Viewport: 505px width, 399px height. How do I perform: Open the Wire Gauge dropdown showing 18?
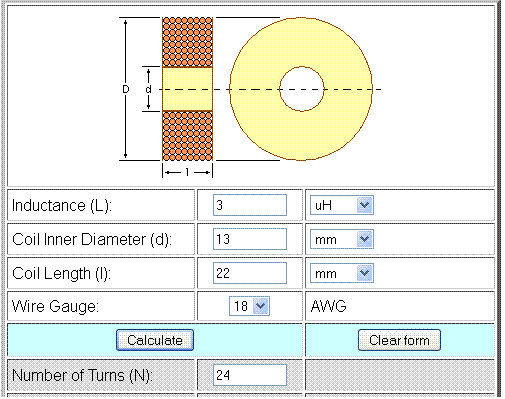click(249, 306)
